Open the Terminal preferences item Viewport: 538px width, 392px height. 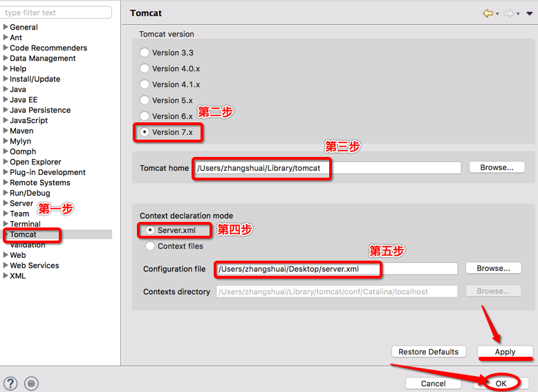(25, 224)
